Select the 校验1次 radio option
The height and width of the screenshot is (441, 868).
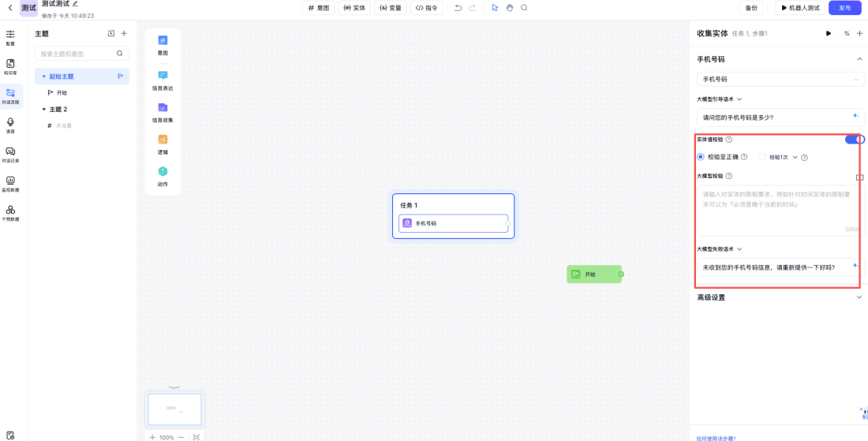tap(762, 157)
